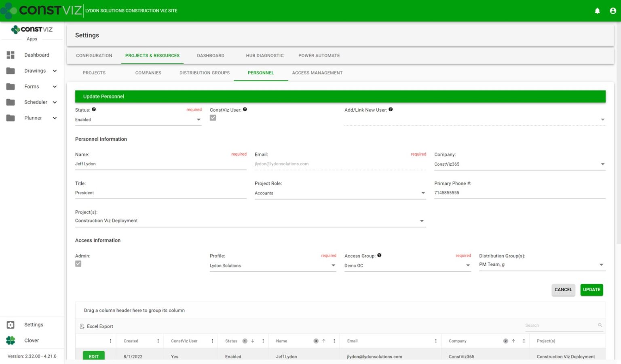621x364 pixels.
Task: Click the notification bell icon
Action: coord(597,11)
